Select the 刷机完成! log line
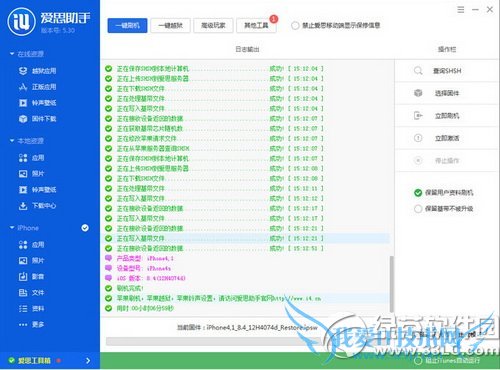The image size is (500, 370). click(x=130, y=288)
